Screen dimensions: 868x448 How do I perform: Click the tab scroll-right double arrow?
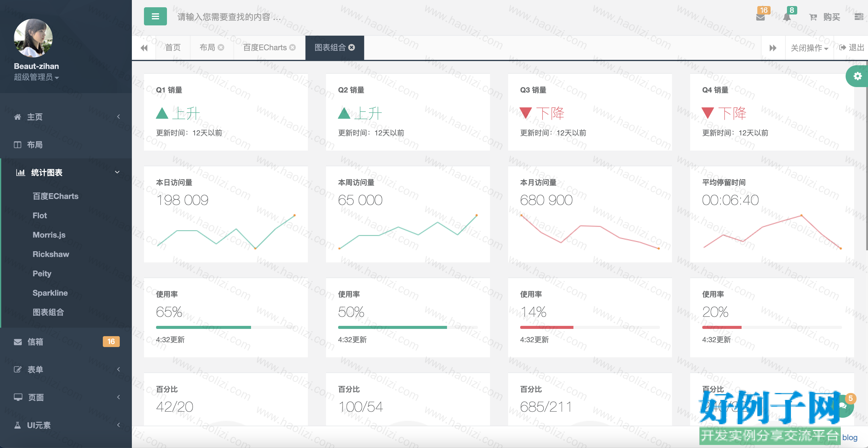tap(773, 48)
